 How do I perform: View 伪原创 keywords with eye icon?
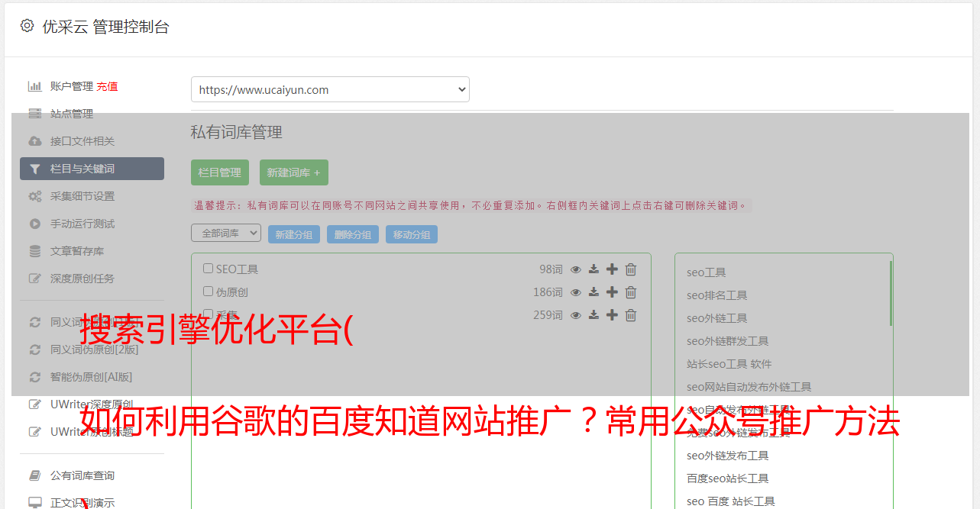point(576,292)
